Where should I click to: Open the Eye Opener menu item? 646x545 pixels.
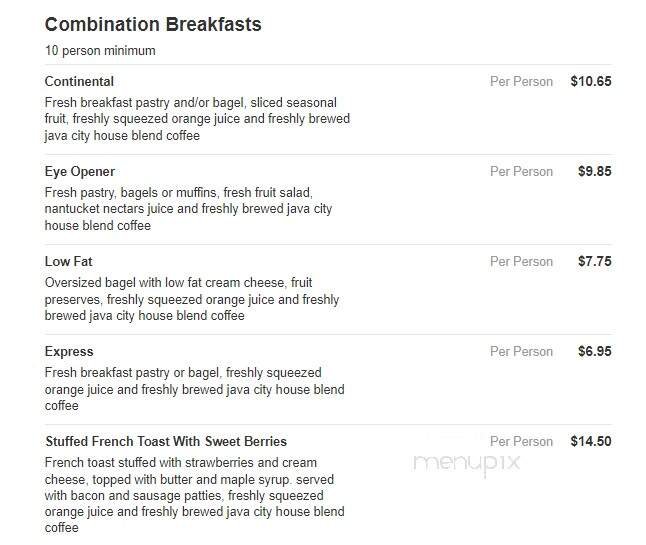coord(80,172)
